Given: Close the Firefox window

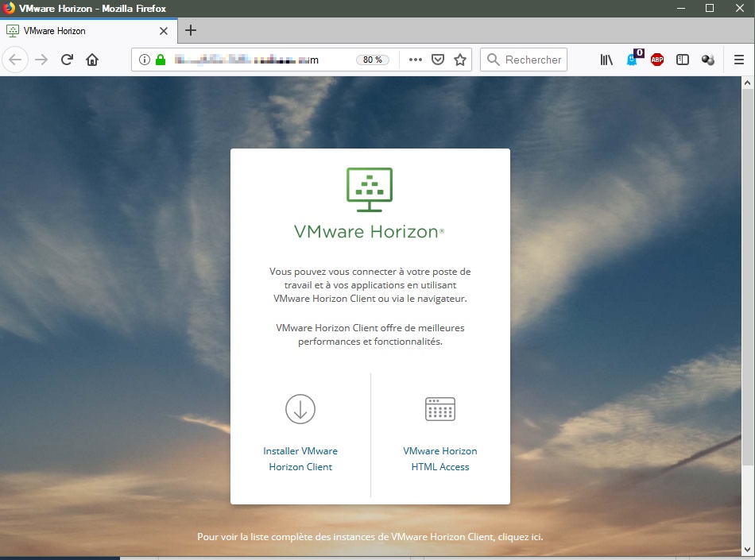Looking at the screenshot, I should point(740,9).
